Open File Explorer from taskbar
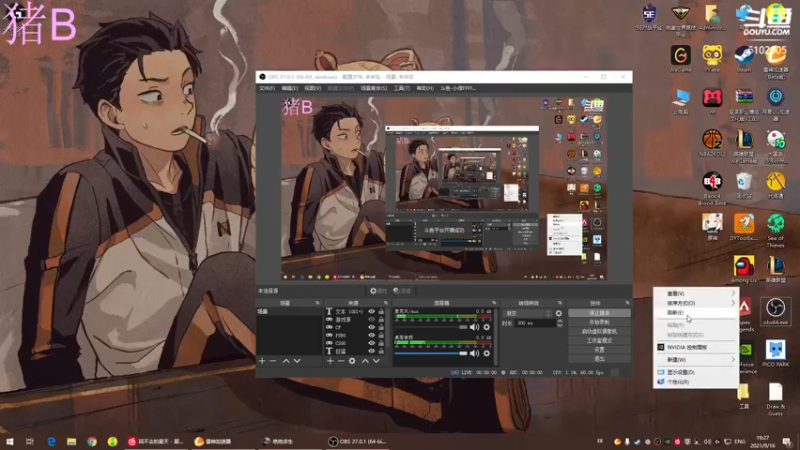 click(x=71, y=441)
